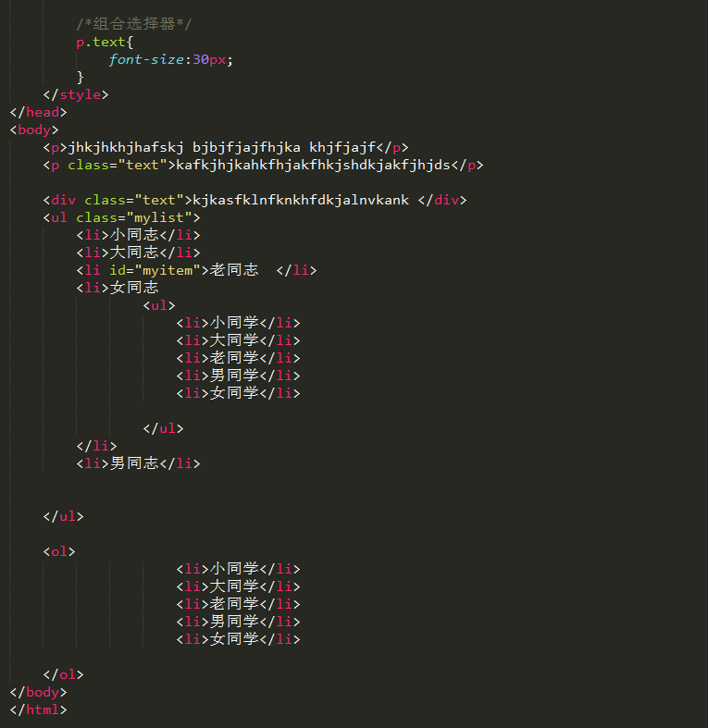Click the text 老同志 in the myitem line

pos(233,270)
